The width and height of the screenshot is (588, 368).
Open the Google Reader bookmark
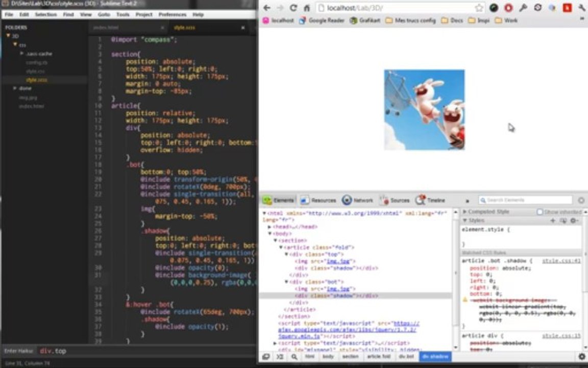pyautogui.click(x=322, y=20)
